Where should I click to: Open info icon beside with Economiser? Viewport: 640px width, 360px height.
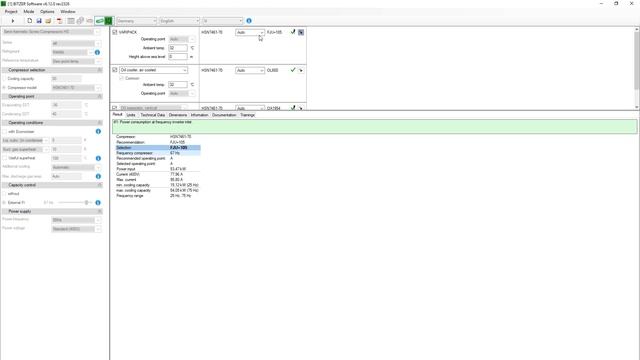(x=98, y=131)
